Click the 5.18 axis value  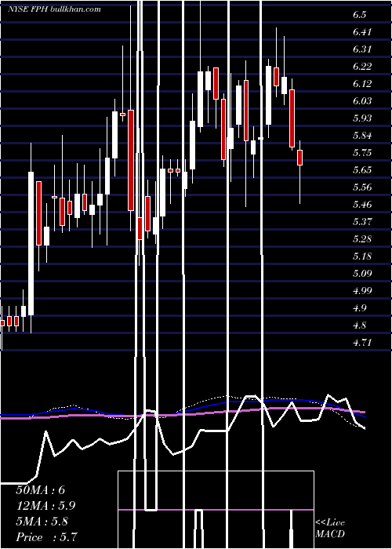[362, 256]
